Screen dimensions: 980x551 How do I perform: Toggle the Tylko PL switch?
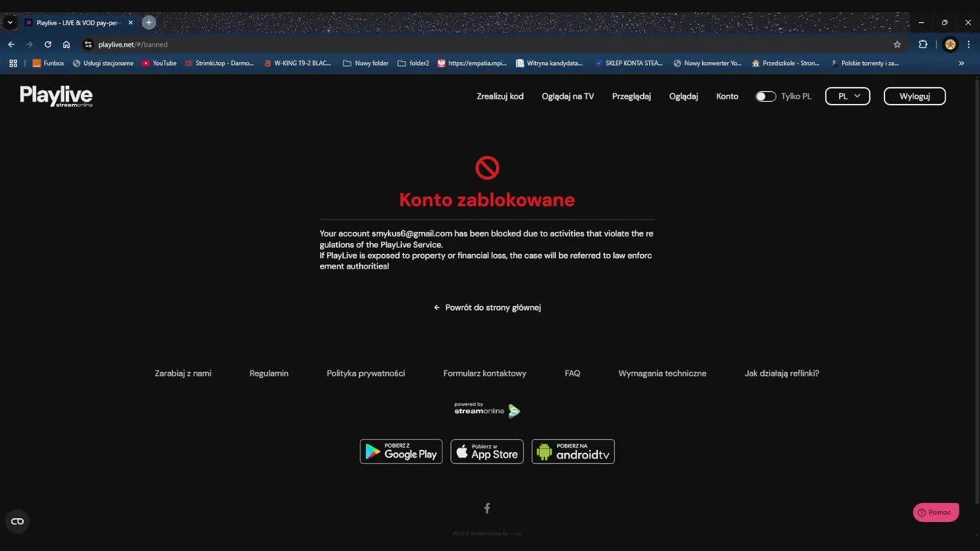coord(766,96)
